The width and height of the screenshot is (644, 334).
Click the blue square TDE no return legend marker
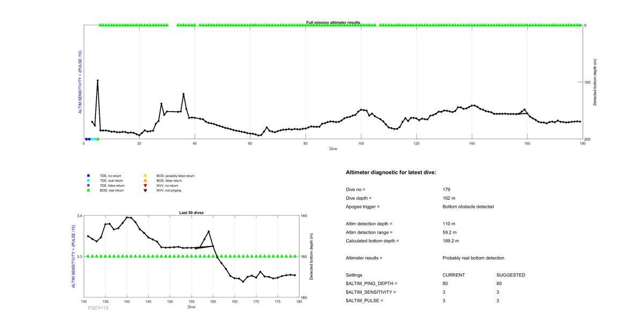pyautogui.click(x=88, y=176)
